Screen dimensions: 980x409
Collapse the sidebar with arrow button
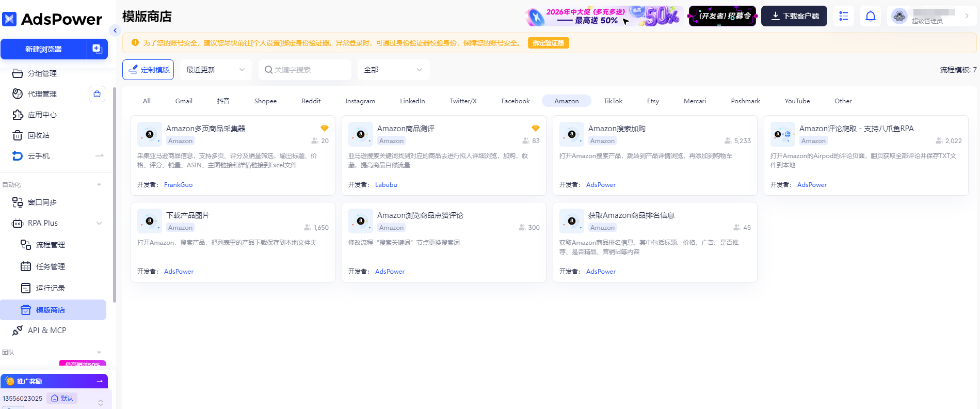115,30
